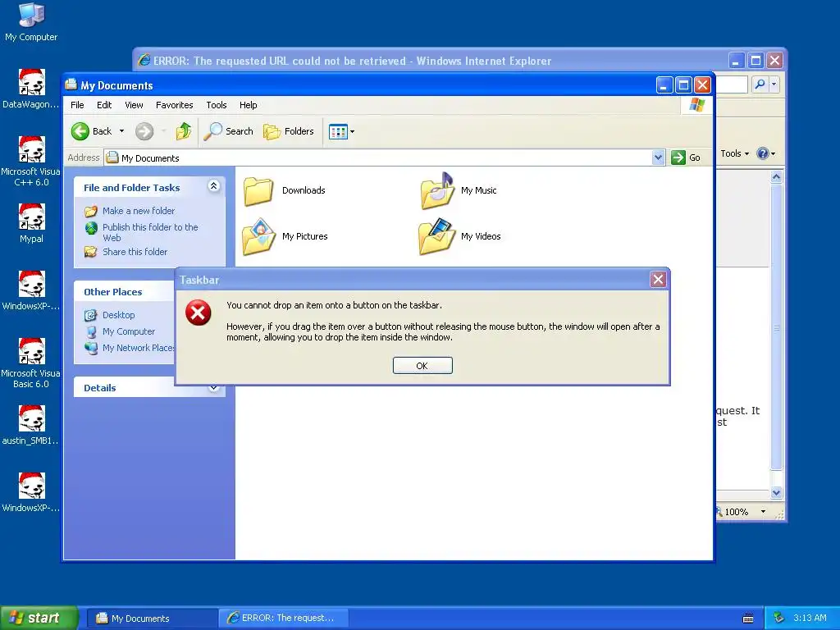Open the Help menu
840x630 pixels.
click(x=248, y=105)
